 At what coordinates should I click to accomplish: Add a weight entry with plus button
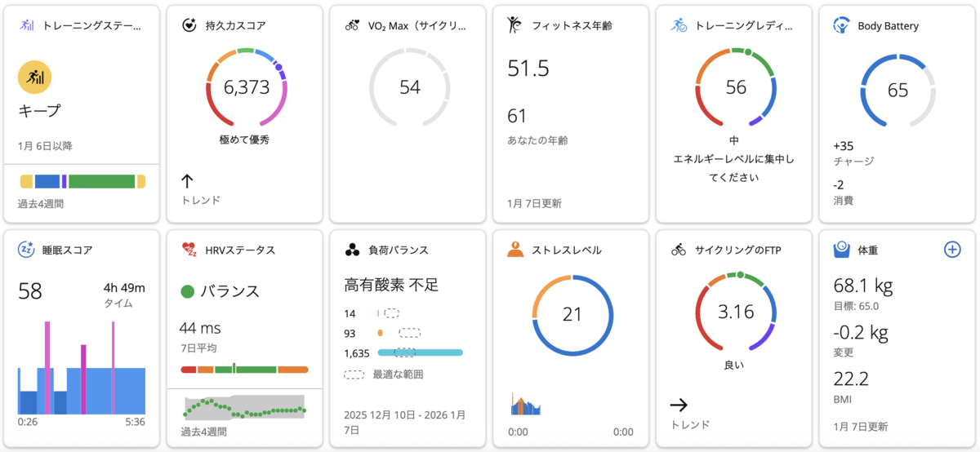[952, 250]
